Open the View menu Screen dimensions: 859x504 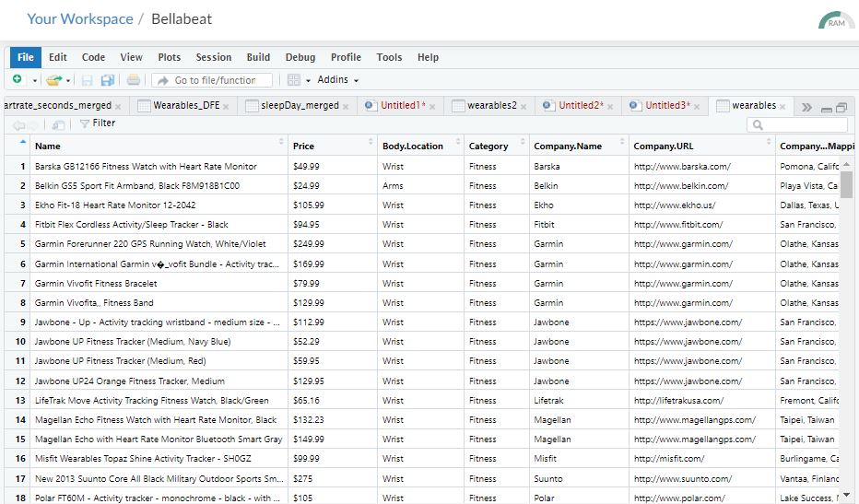point(132,57)
